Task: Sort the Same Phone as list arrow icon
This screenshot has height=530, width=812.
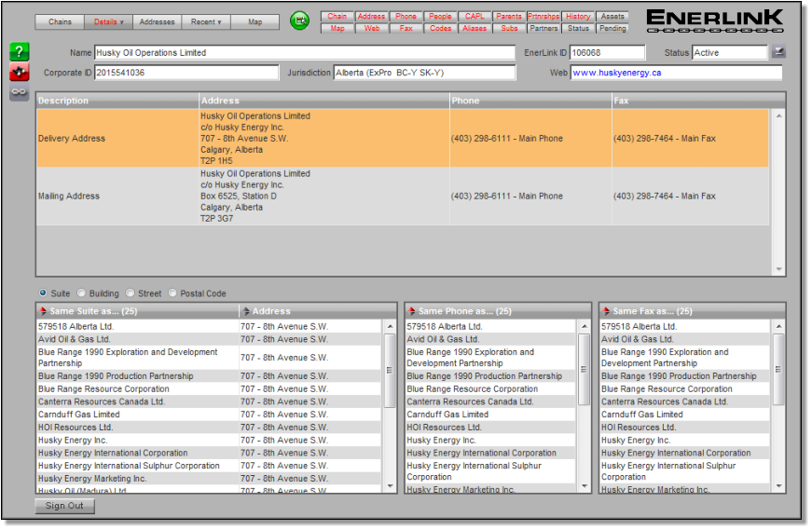Action: [412, 311]
